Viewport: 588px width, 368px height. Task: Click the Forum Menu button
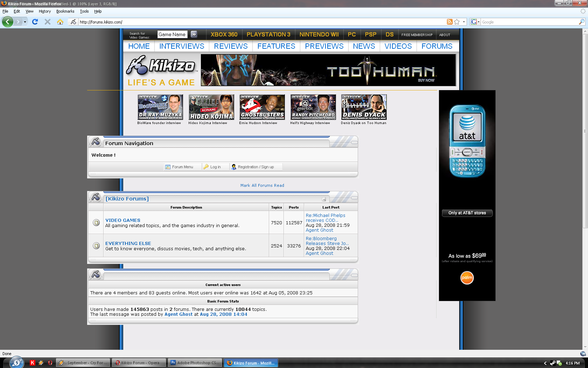tap(183, 167)
